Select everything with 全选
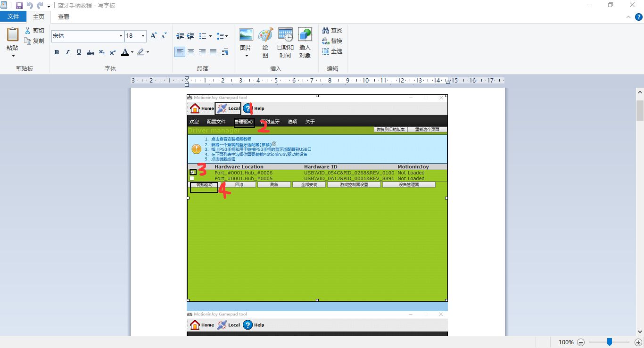 332,51
